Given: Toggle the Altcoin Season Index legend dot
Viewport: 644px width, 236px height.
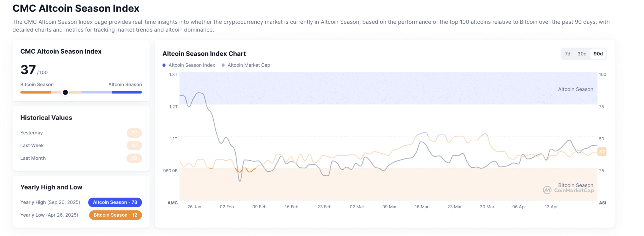Looking at the screenshot, I should click(164, 65).
